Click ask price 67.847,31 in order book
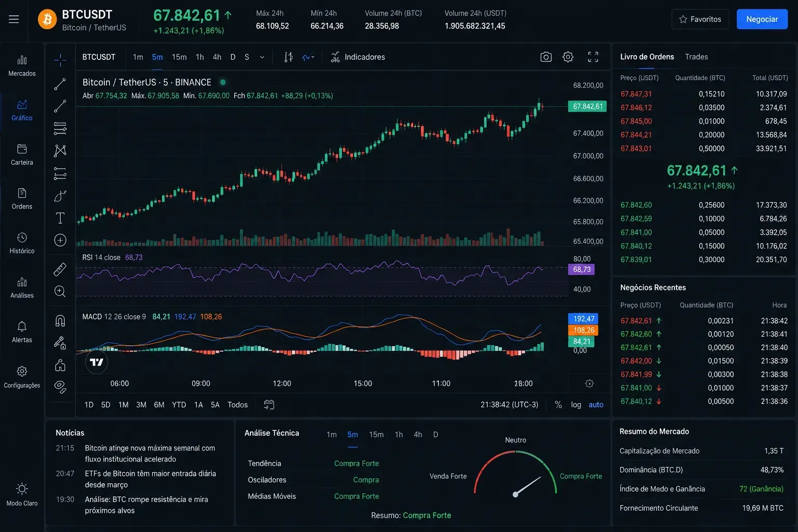 coord(636,94)
